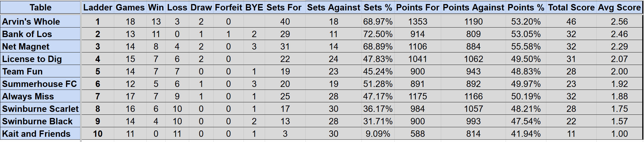
Task: Select the "Ladder" column header
Action: 98,8
